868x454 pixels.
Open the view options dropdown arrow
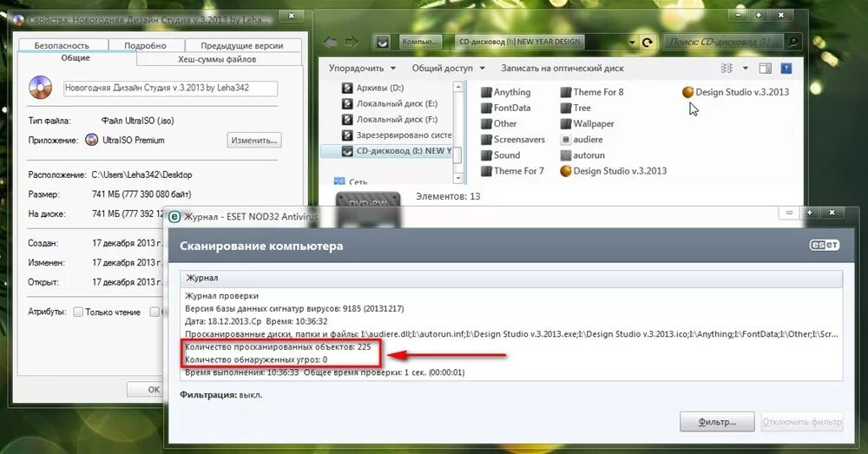click(745, 68)
